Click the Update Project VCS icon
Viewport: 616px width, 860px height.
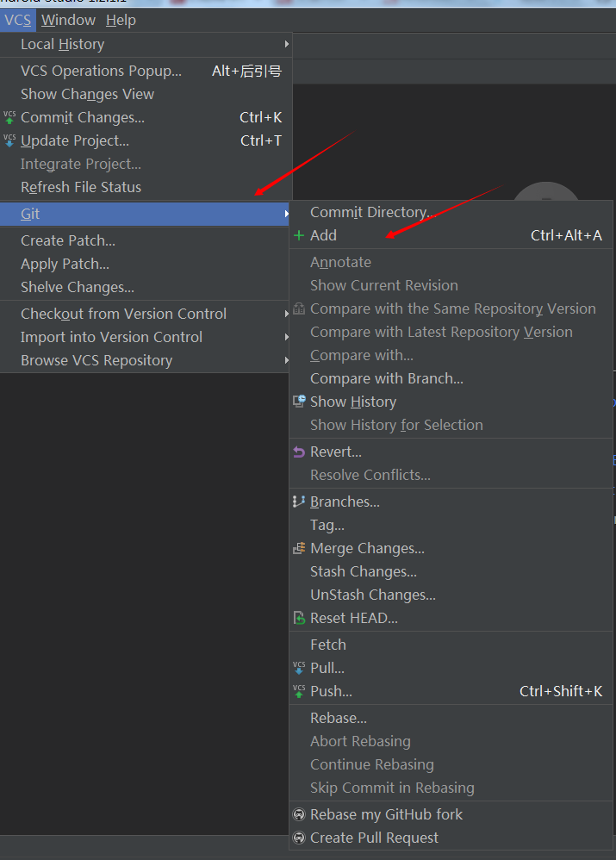tap(9, 140)
